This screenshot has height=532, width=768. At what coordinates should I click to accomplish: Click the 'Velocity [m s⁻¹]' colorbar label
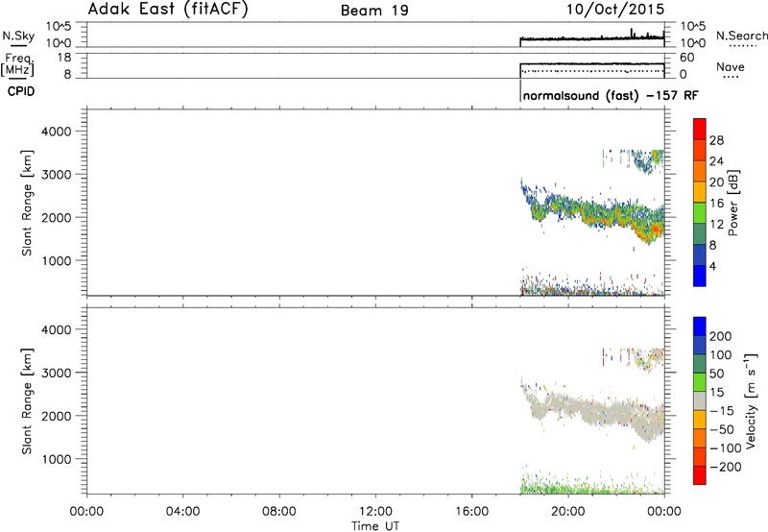click(x=751, y=400)
